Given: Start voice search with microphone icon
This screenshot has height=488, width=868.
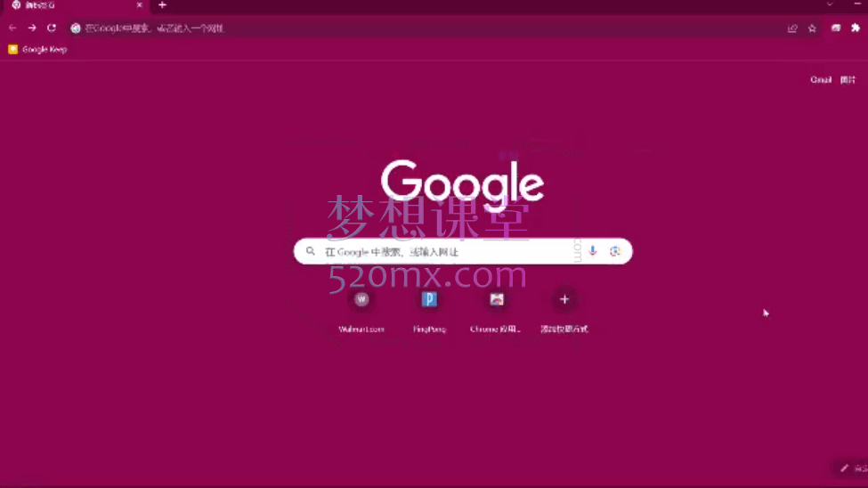Looking at the screenshot, I should 593,251.
